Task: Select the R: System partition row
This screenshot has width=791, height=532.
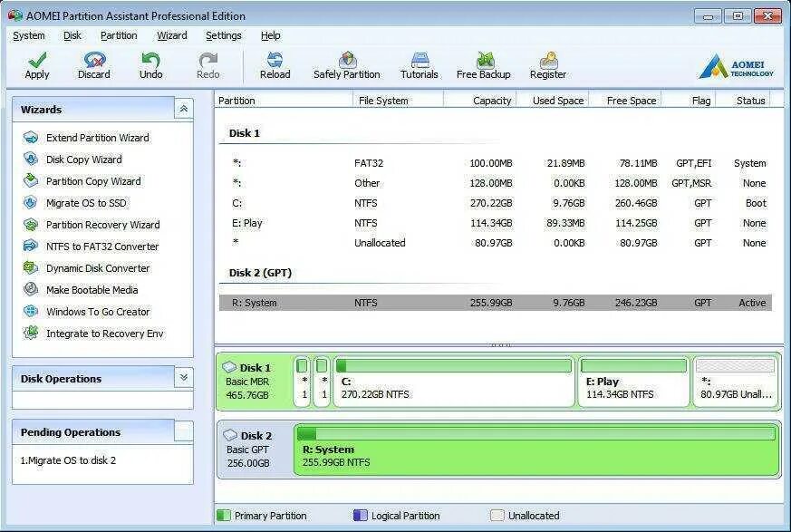Action: [x=496, y=303]
